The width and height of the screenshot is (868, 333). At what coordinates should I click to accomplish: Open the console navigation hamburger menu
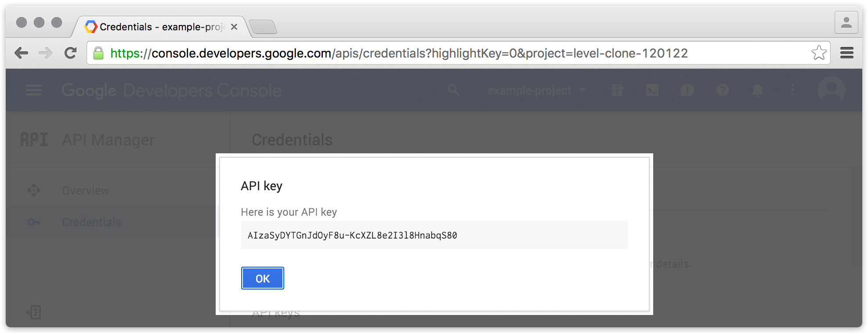(34, 90)
